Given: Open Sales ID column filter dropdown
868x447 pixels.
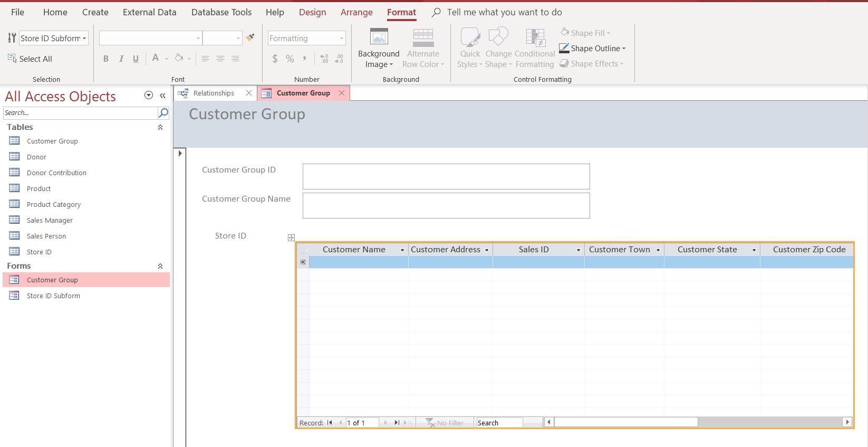Looking at the screenshot, I should [x=578, y=250].
